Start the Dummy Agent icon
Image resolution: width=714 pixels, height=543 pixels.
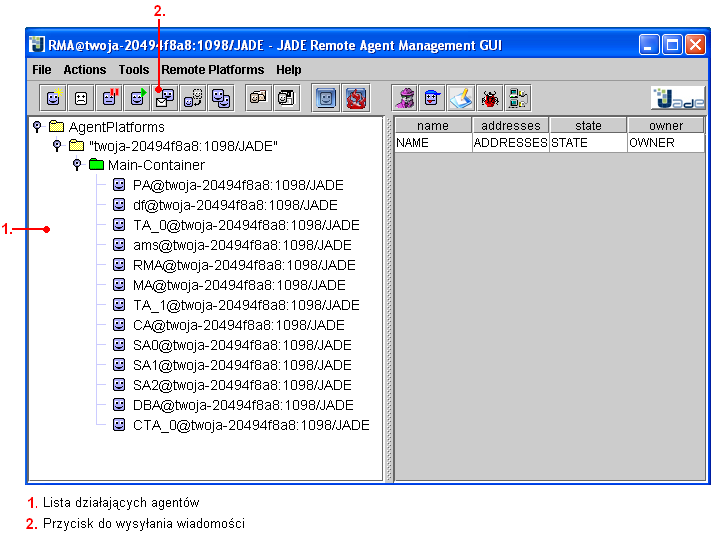coord(433,98)
